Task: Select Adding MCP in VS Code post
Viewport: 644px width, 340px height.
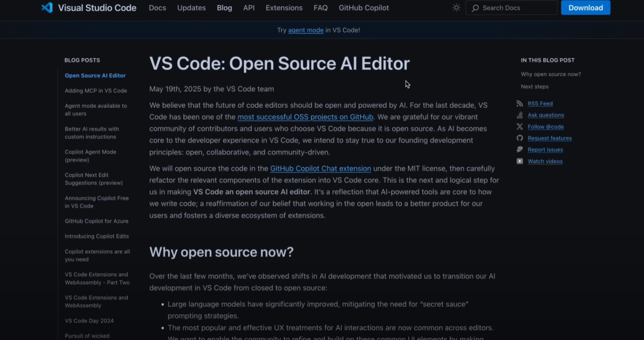Action: pyautogui.click(x=95, y=91)
